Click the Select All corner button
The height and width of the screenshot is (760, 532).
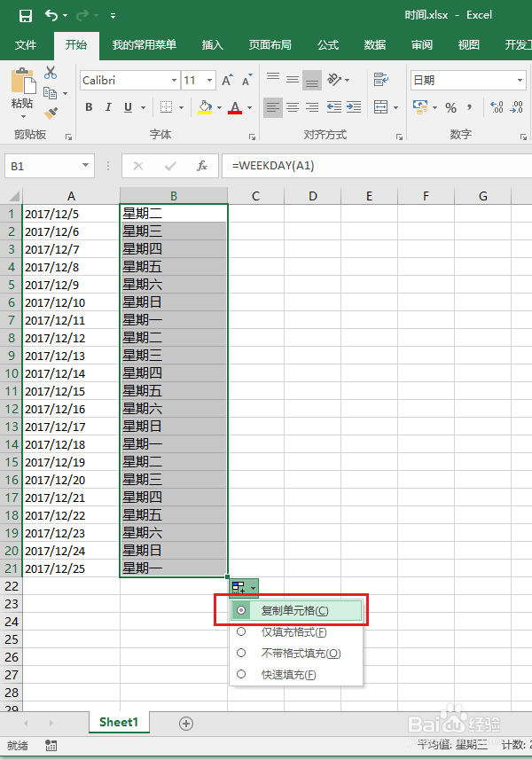(x=13, y=196)
